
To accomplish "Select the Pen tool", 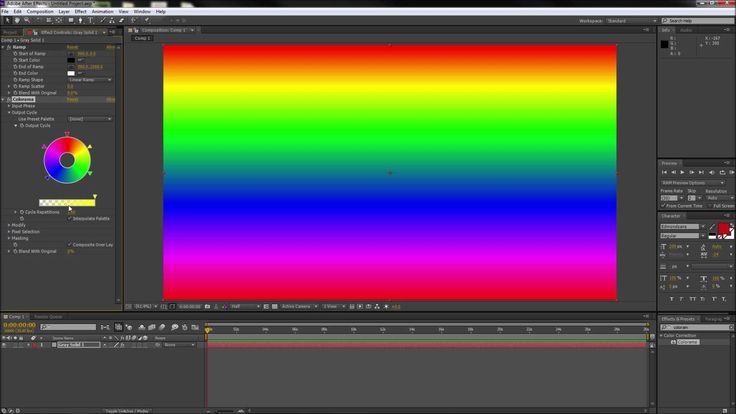I will tap(80, 21).
